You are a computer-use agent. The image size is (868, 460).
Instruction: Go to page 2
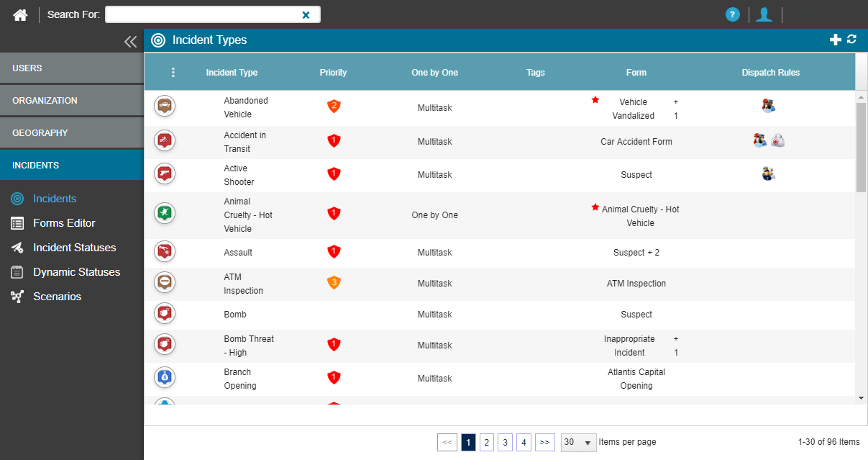tap(487, 442)
